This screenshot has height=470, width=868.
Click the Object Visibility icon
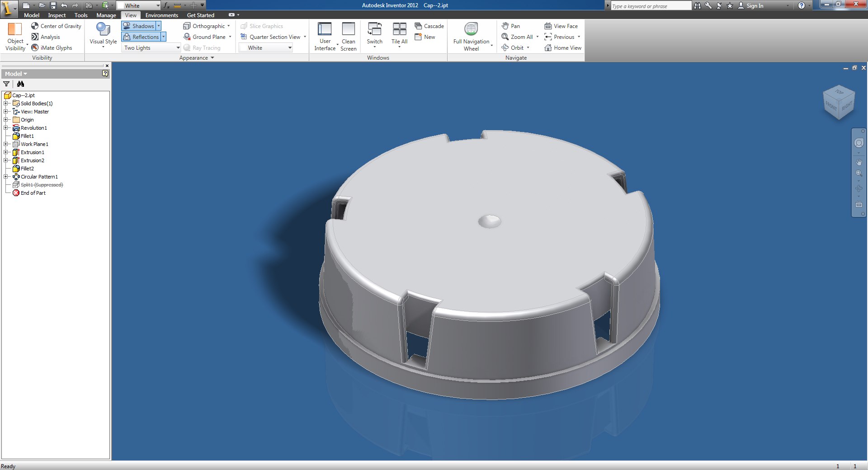click(x=15, y=30)
